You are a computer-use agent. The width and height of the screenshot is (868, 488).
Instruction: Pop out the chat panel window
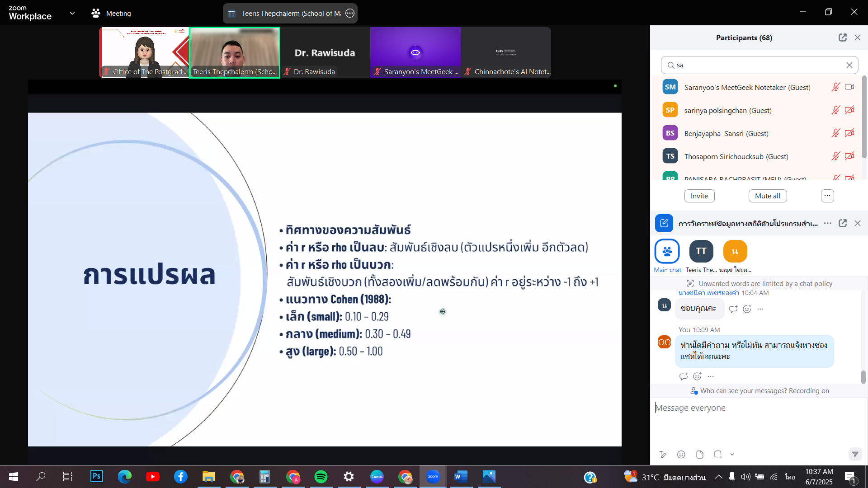click(842, 223)
